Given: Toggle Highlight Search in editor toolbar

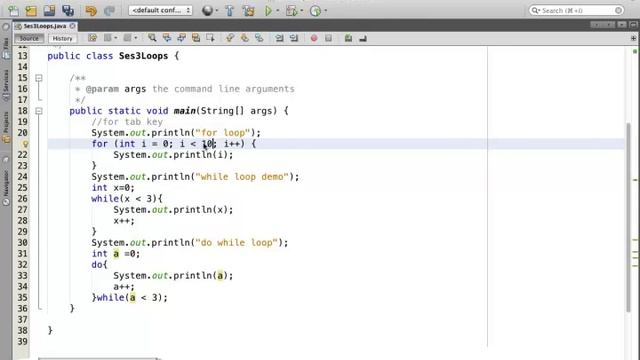Looking at the screenshot, I should 196,38.
